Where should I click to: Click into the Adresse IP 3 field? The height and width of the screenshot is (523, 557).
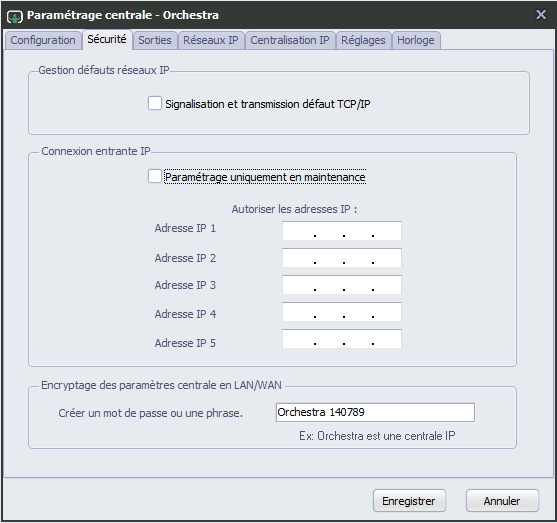point(342,285)
